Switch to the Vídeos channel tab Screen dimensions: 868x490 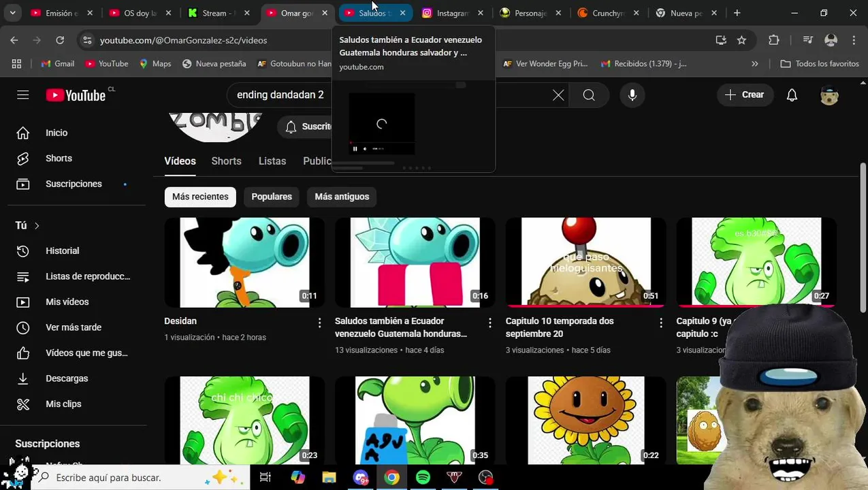[x=180, y=161]
